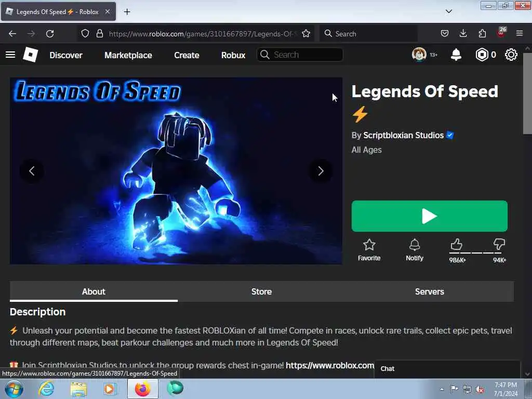
Task: Open the Robux balance icon
Action: [x=482, y=55]
